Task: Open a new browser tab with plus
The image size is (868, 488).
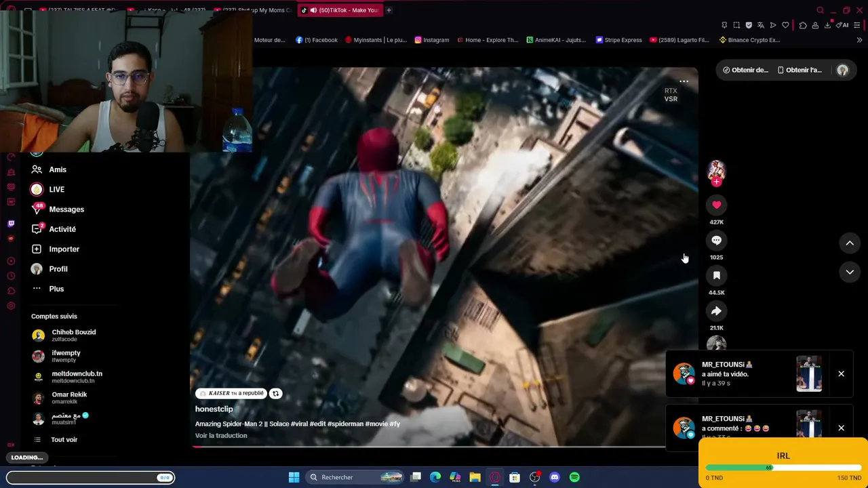Action: [389, 10]
